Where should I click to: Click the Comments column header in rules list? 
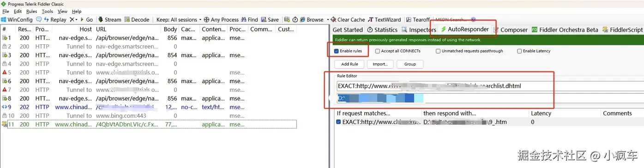(623, 113)
